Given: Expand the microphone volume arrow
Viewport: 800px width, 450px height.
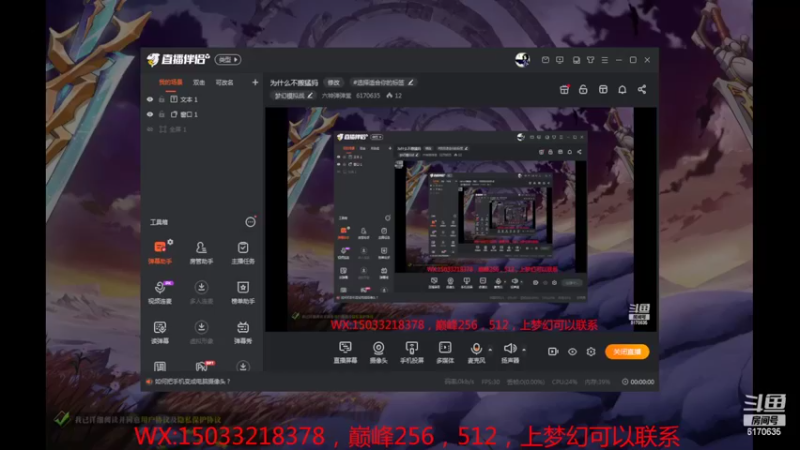Looking at the screenshot, I should [x=490, y=349].
